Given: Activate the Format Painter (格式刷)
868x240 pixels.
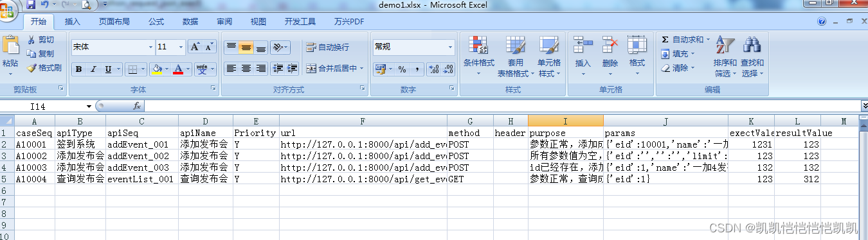Looking at the screenshot, I should coord(44,67).
